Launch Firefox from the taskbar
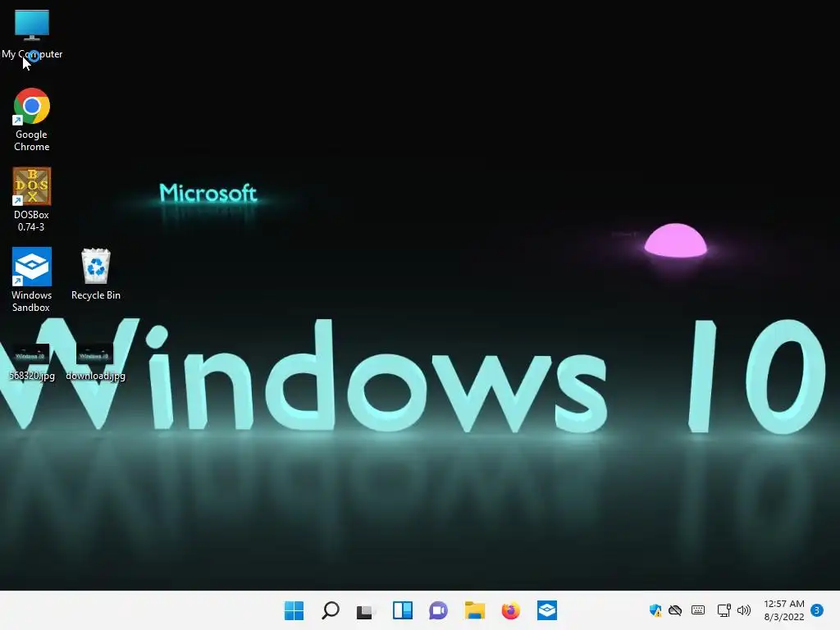The image size is (840, 630). (x=510, y=610)
